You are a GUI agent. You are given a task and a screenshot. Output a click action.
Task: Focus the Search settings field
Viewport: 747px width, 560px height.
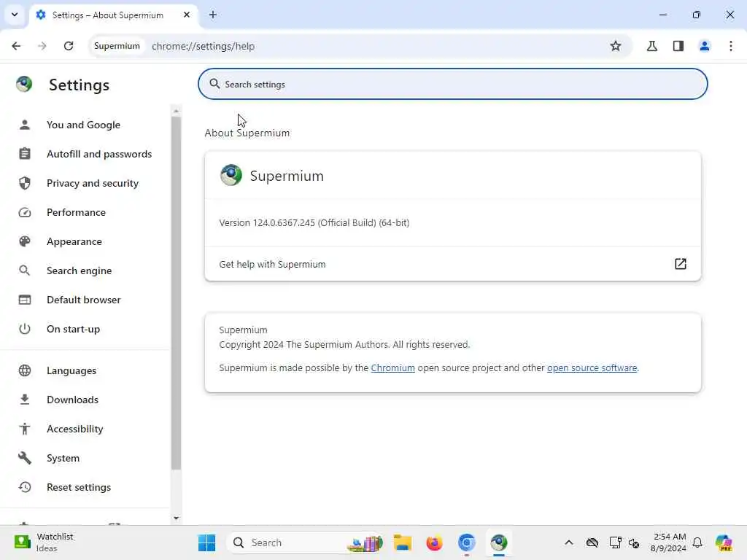click(452, 84)
